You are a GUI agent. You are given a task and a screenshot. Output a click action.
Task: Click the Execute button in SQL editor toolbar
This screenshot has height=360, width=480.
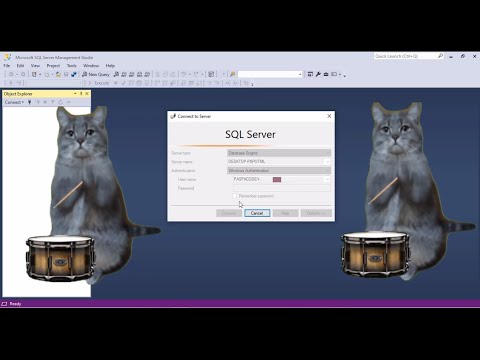click(x=99, y=83)
